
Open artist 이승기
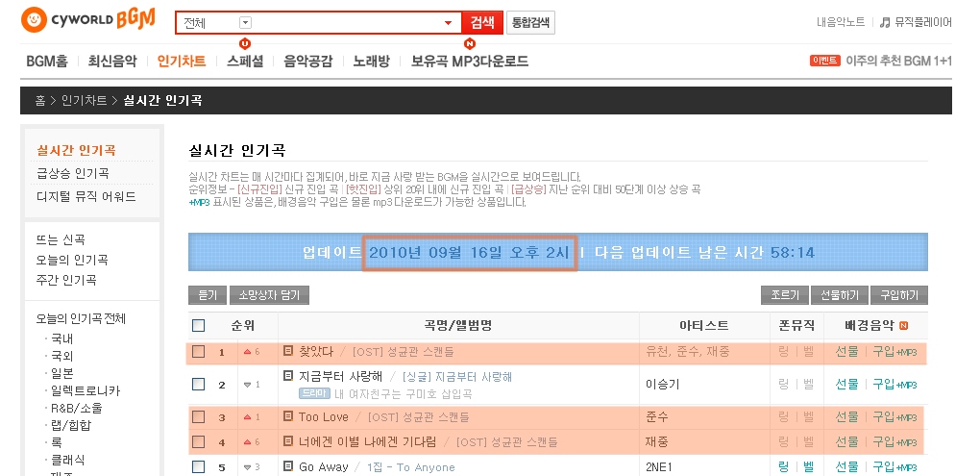(663, 385)
